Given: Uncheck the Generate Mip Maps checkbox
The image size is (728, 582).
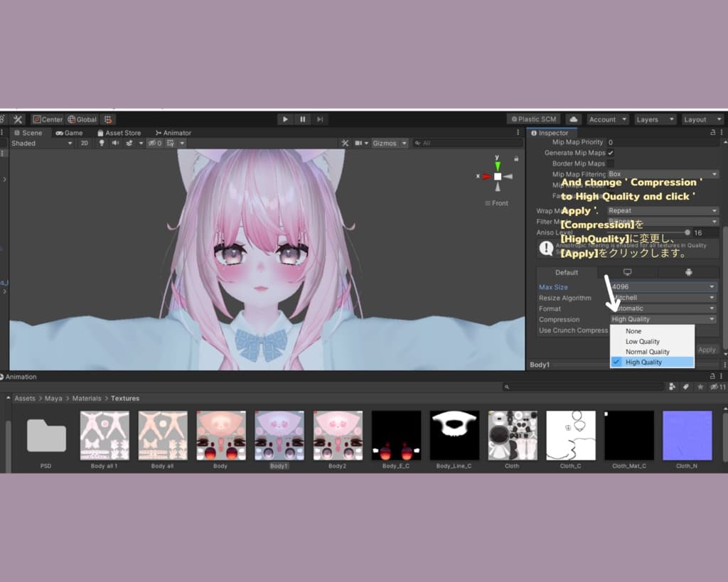Looking at the screenshot, I should (x=610, y=153).
